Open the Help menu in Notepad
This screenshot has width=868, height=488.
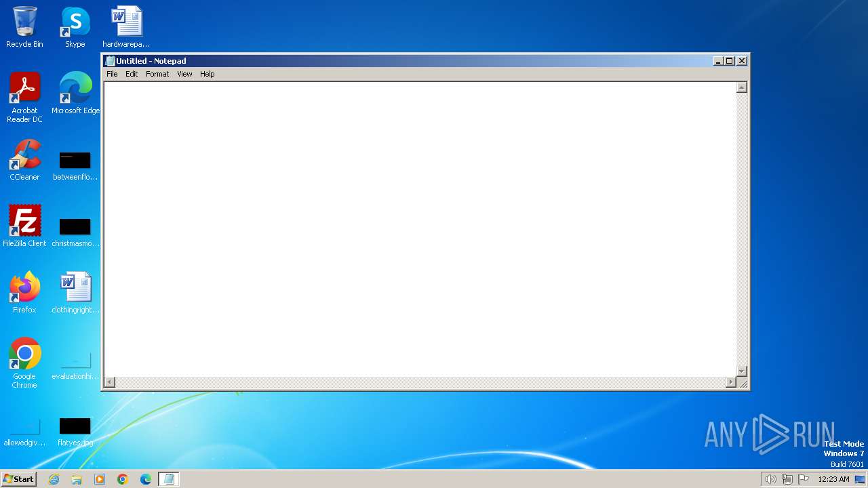[x=207, y=74]
